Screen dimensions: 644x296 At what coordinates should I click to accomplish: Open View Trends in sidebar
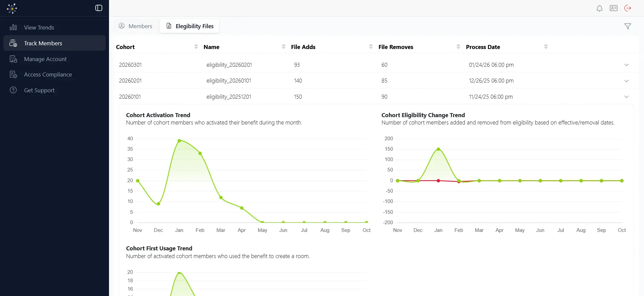coord(54,28)
